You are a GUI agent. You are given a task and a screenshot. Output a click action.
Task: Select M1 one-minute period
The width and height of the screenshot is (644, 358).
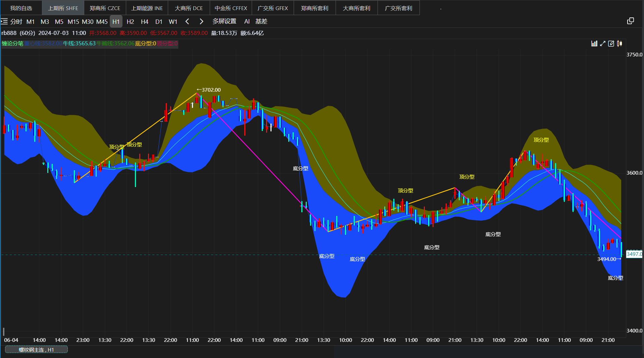pyautogui.click(x=31, y=21)
